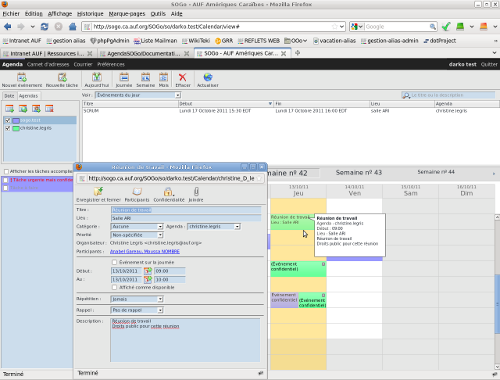
Task: Click the red Effacer delete icon
Action: (183, 77)
